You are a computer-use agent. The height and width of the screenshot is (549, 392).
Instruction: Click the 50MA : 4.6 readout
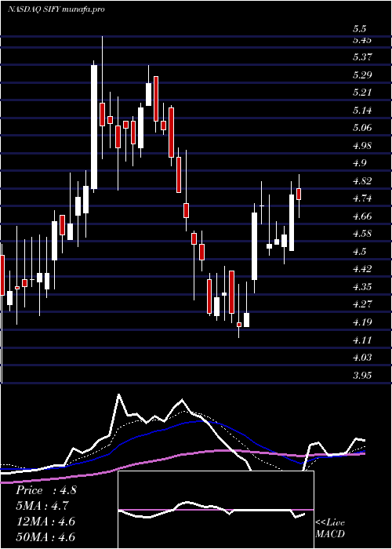click(45, 537)
